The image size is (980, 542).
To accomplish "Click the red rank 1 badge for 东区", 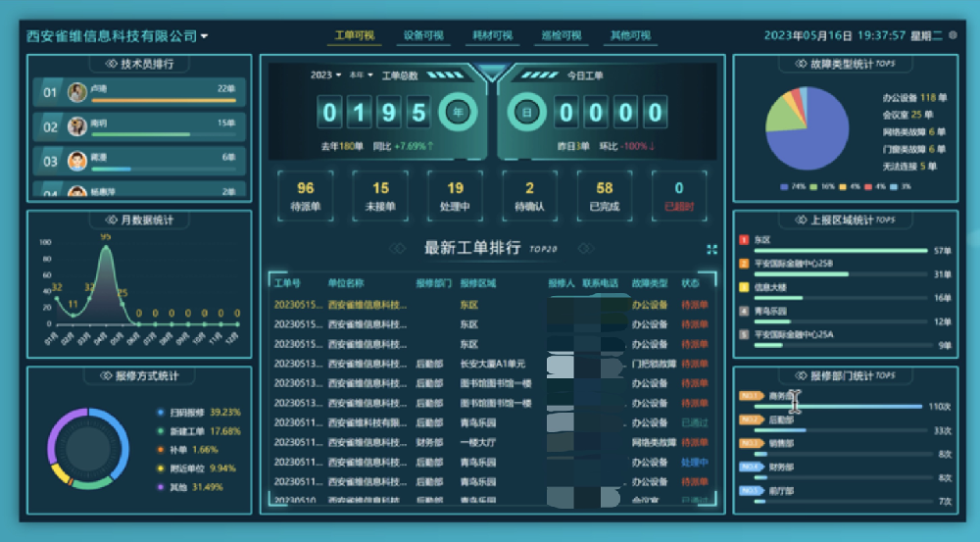I will pos(744,239).
